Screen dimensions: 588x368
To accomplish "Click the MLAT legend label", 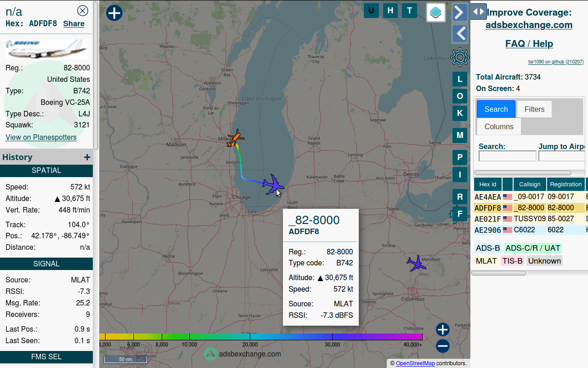I will click(486, 261).
